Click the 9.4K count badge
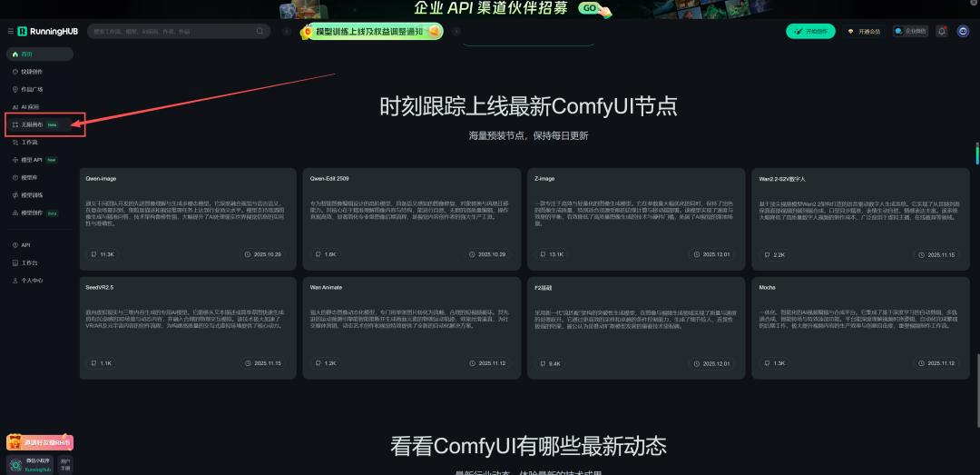This screenshot has width=980, height=475. tap(550, 363)
